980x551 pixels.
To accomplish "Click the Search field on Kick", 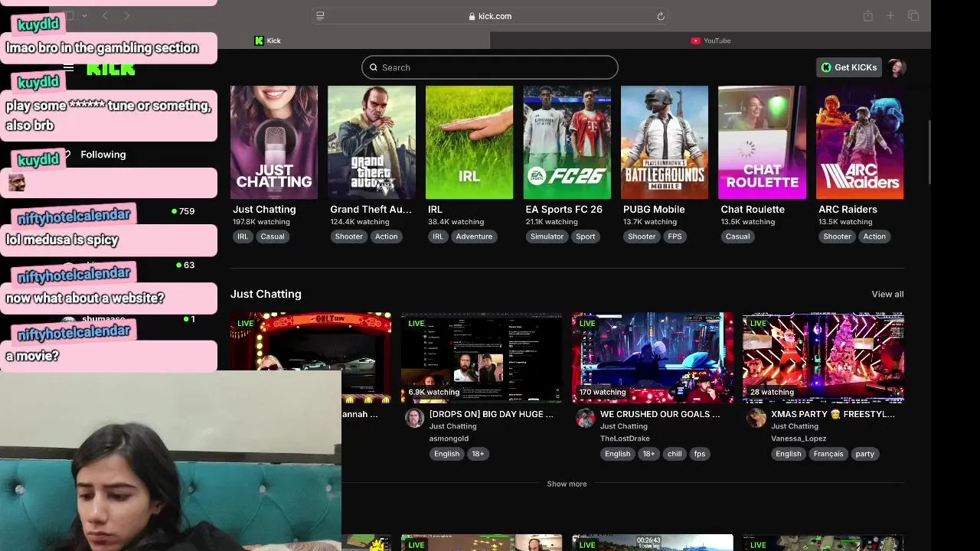I will (490, 67).
